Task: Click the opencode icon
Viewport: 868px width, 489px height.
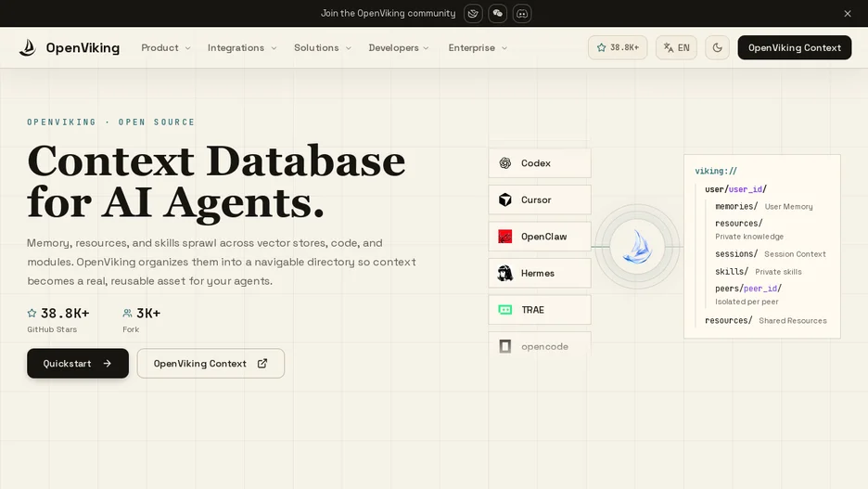Action: 504,346
